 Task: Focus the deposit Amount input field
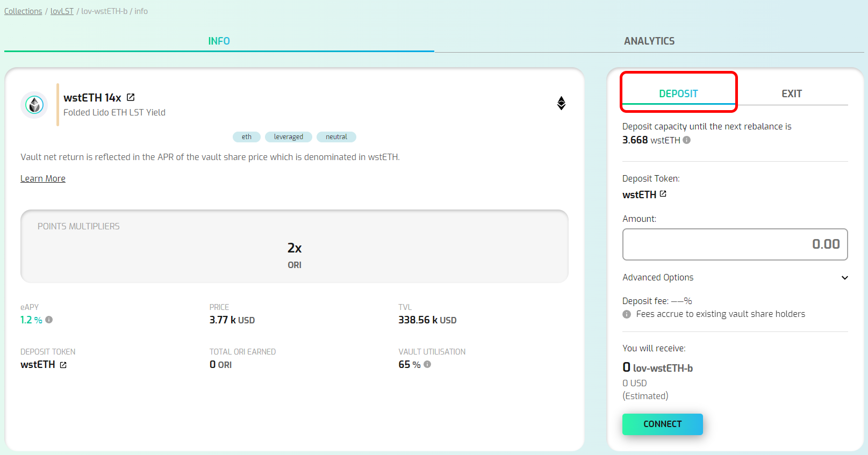click(x=735, y=244)
